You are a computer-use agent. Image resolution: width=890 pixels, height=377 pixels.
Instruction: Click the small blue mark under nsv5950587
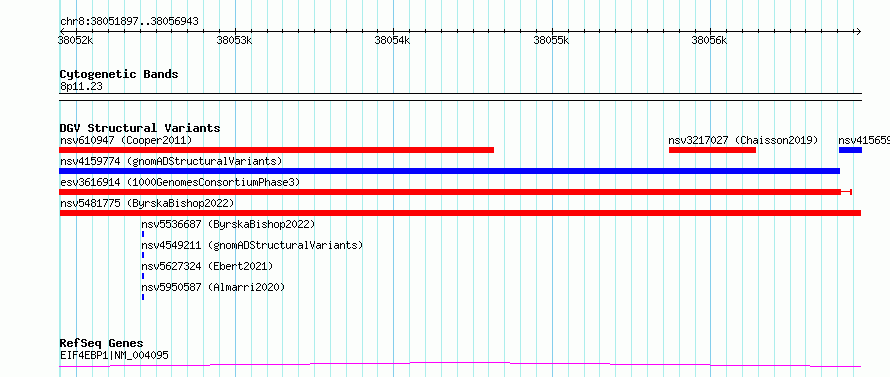click(x=143, y=297)
